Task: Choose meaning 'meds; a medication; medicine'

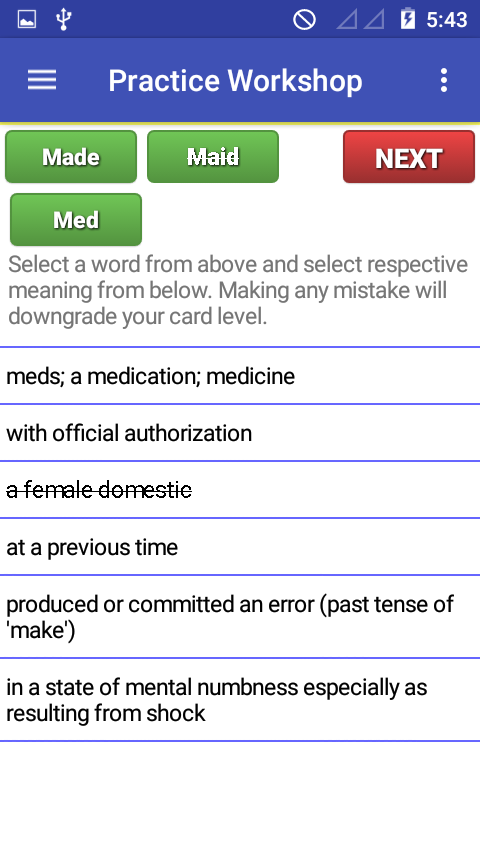Action: click(x=240, y=376)
